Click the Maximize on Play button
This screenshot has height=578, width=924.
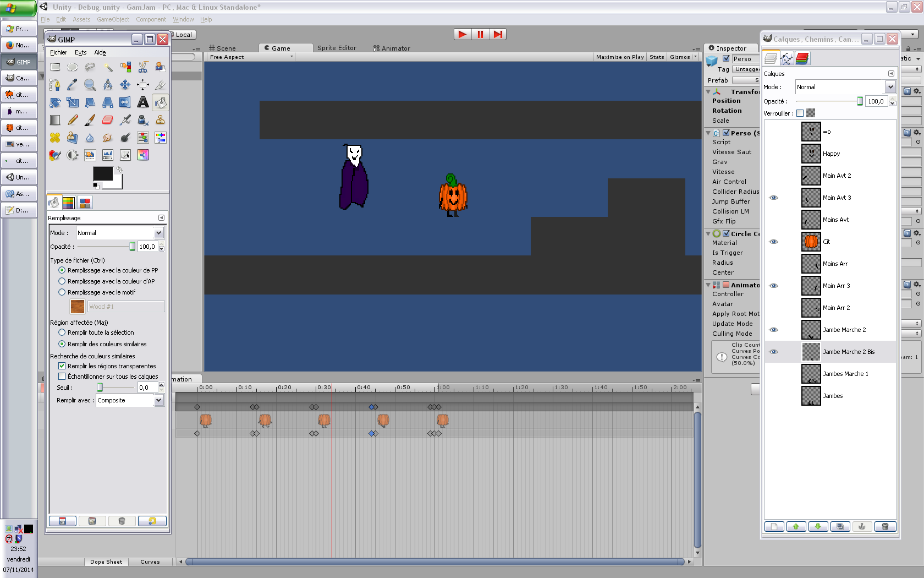619,57
